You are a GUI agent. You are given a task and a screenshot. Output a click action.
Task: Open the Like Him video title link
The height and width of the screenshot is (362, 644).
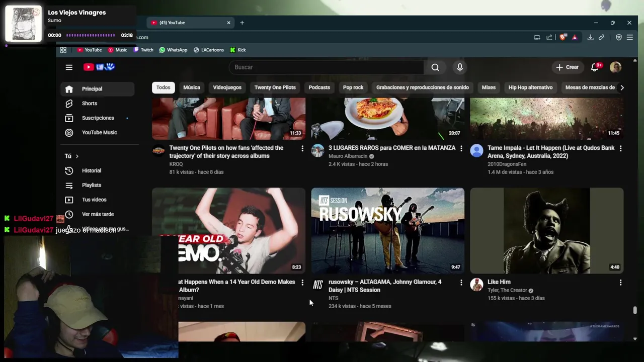coord(499,282)
